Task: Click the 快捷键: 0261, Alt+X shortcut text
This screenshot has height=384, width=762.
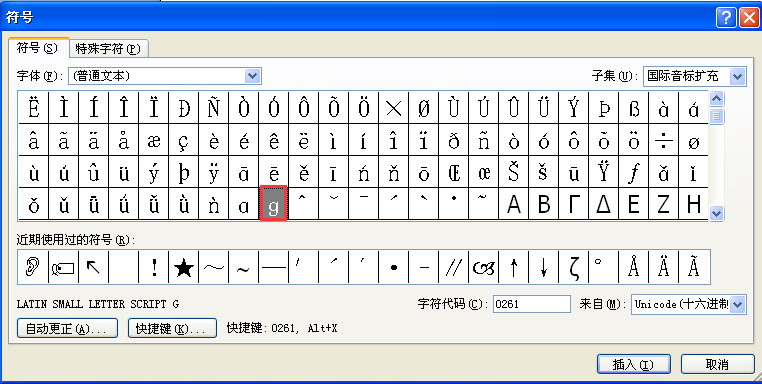Action: pos(282,329)
